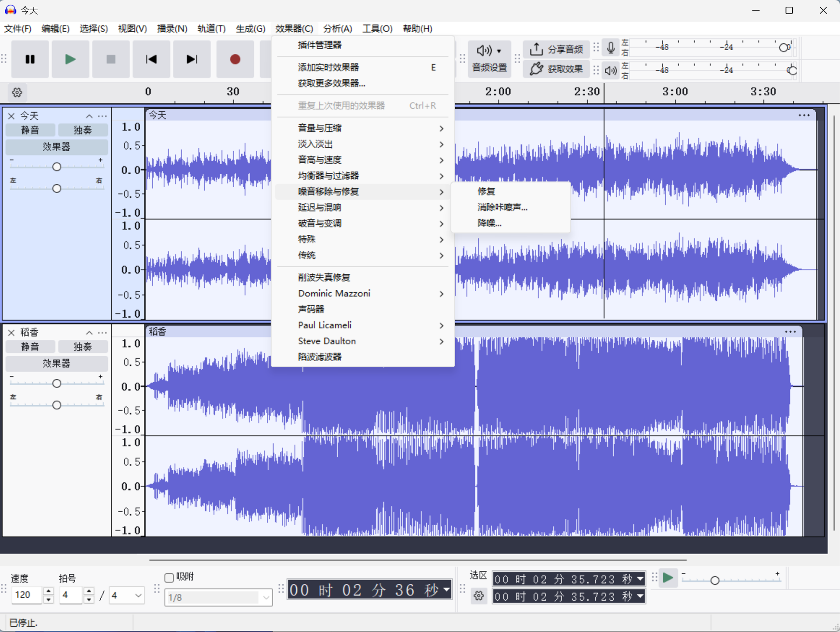Click the speaker playback meter icon
This screenshot has width=840, height=632.
[x=611, y=71]
